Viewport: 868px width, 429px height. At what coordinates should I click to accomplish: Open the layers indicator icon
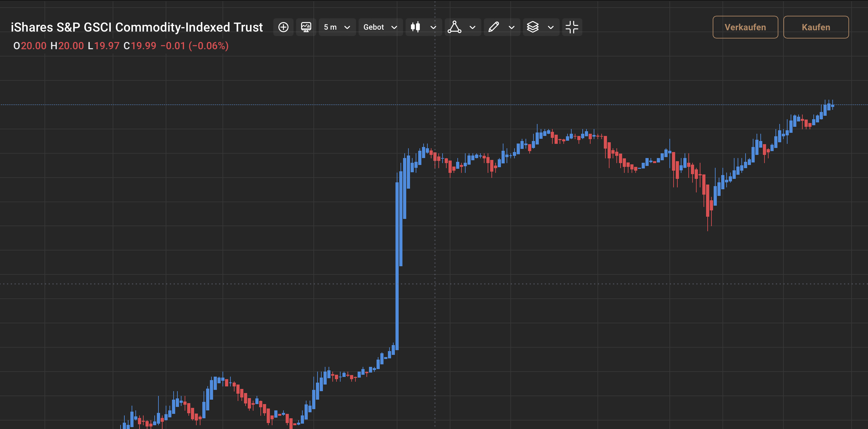coord(532,27)
